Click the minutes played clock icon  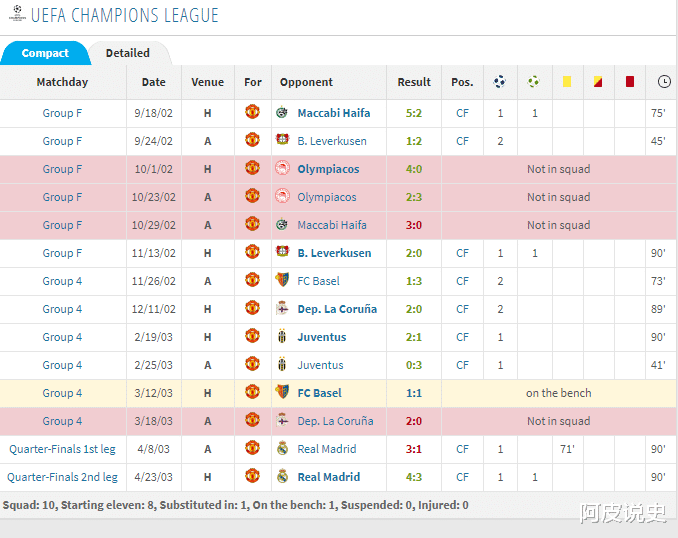pyautogui.click(x=664, y=82)
